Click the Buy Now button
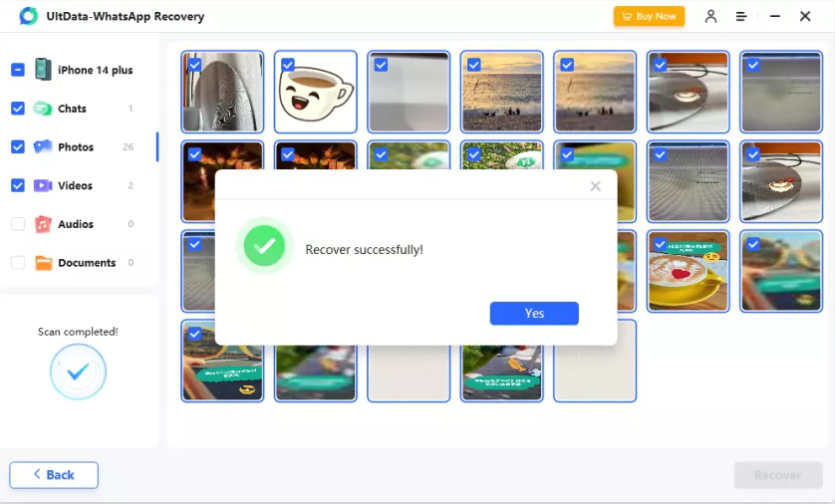Viewport: 835px width, 504px height. point(649,17)
